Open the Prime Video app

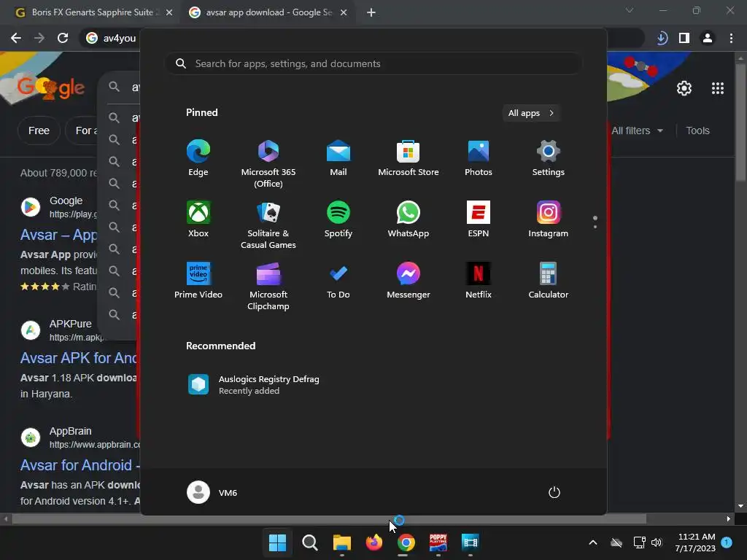[198, 281]
